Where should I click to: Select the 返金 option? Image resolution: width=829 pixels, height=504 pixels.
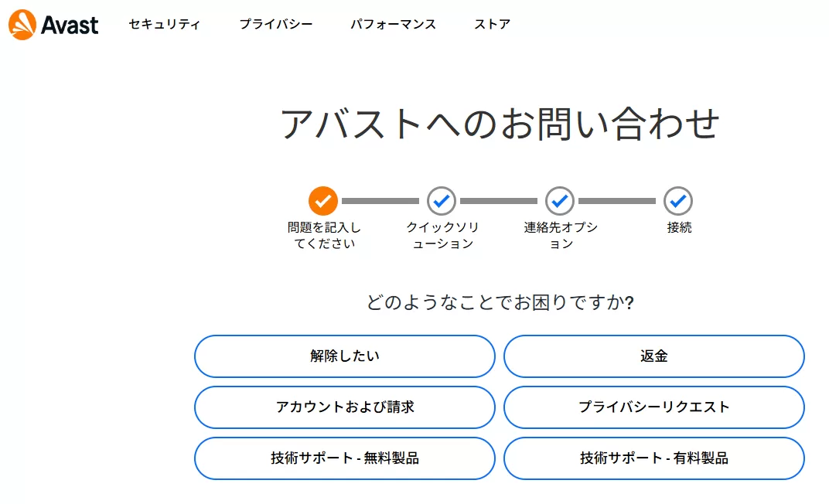pyautogui.click(x=654, y=356)
